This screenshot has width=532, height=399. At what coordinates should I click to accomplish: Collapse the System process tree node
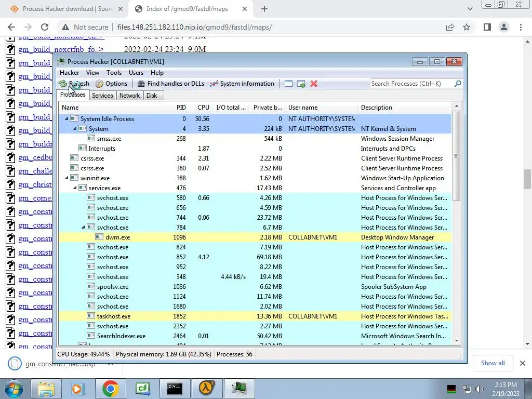[75, 129]
